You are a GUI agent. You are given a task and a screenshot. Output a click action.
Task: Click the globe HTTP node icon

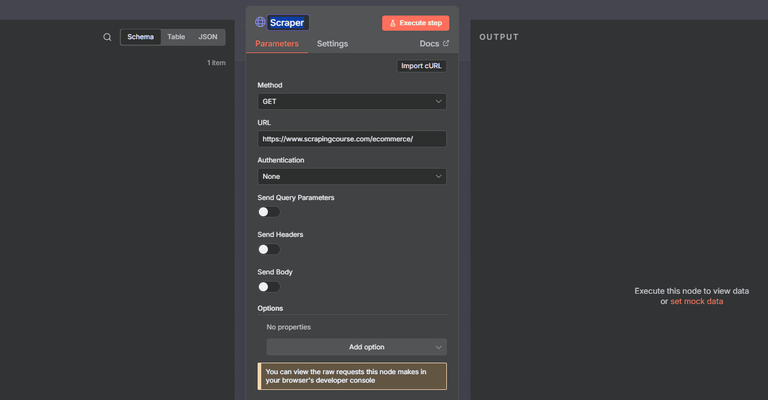click(x=260, y=22)
